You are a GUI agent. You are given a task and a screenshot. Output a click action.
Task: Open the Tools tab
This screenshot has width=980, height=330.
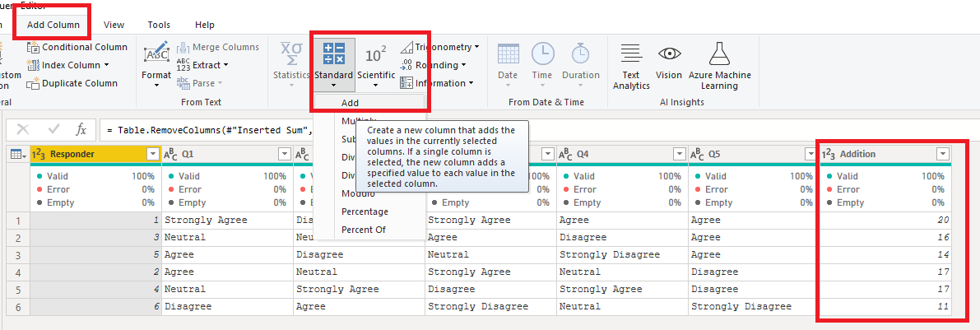(x=159, y=25)
